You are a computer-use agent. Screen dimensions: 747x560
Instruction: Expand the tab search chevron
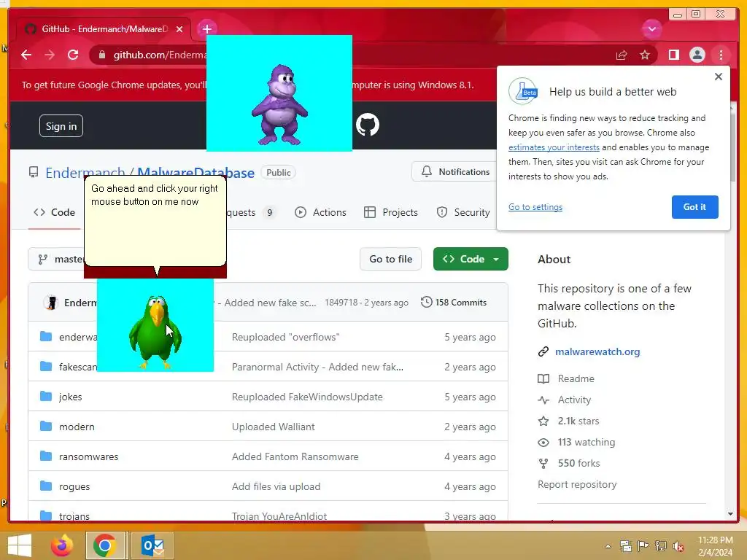(651, 29)
